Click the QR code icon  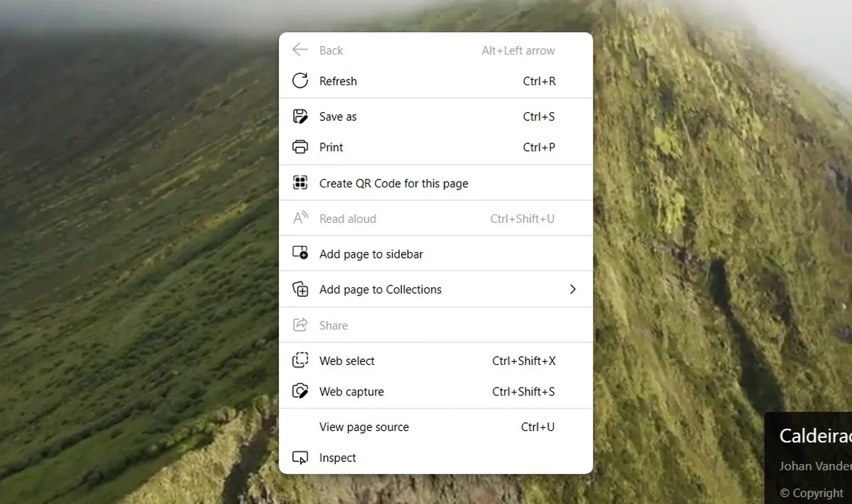(x=300, y=182)
